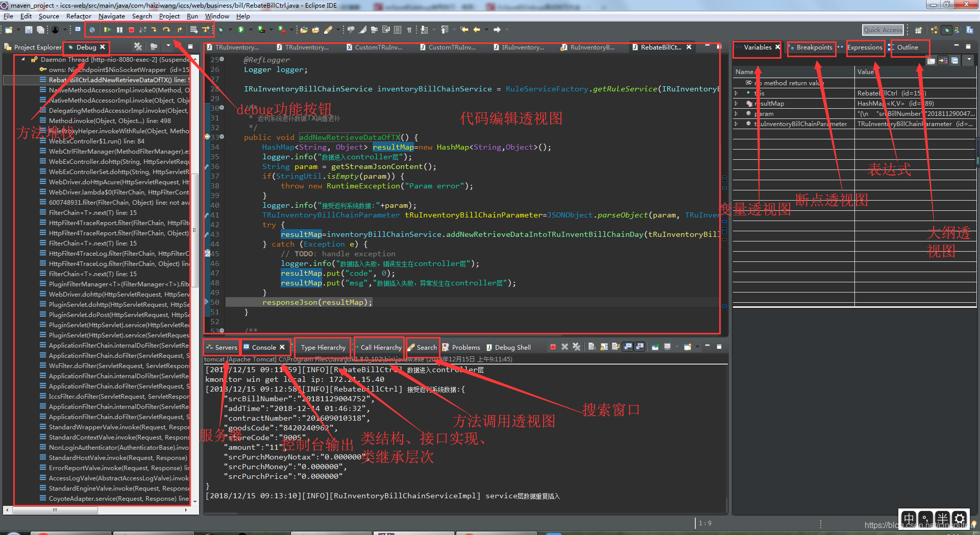The width and height of the screenshot is (980, 535).
Task: Step Over the current line
Action: [x=166, y=30]
